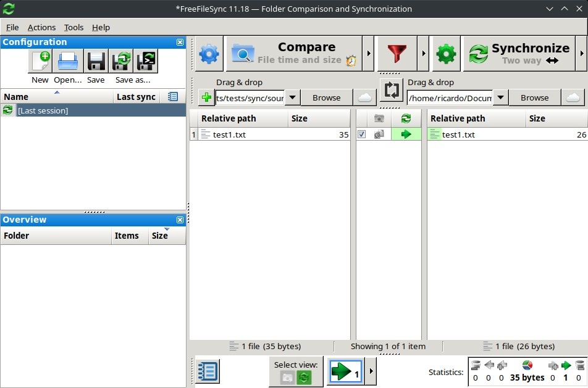Browse for the left folder
Image resolution: width=588 pixels, height=388 pixels.
(327, 97)
